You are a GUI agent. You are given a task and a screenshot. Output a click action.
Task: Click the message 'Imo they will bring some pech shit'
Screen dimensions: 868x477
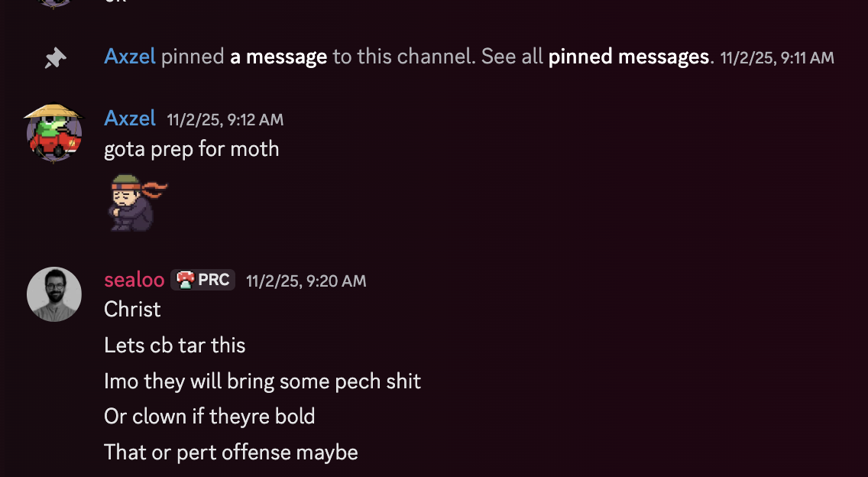[263, 381]
